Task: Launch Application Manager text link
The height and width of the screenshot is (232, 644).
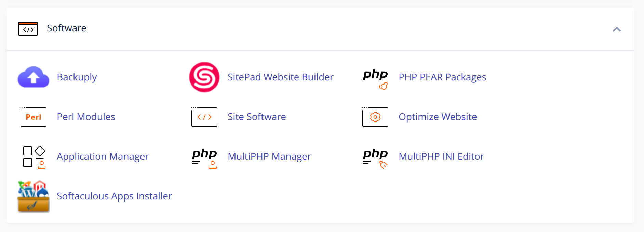Action: coord(103,157)
